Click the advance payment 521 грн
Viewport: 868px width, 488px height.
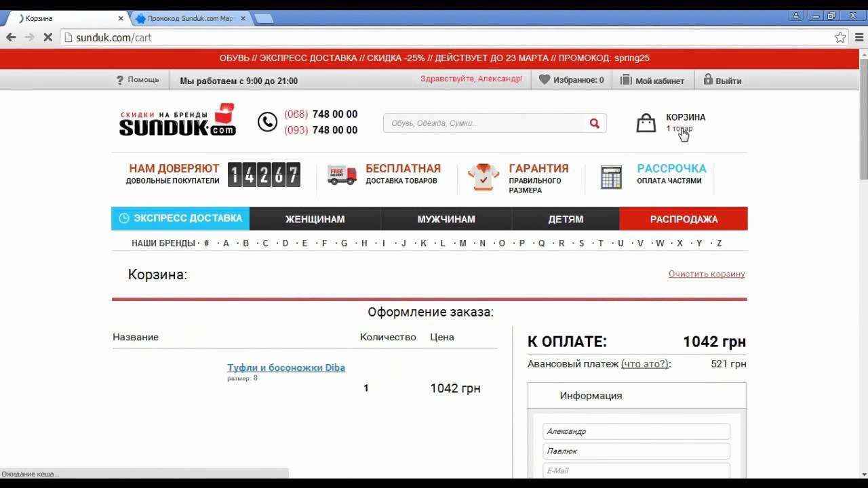(728, 364)
